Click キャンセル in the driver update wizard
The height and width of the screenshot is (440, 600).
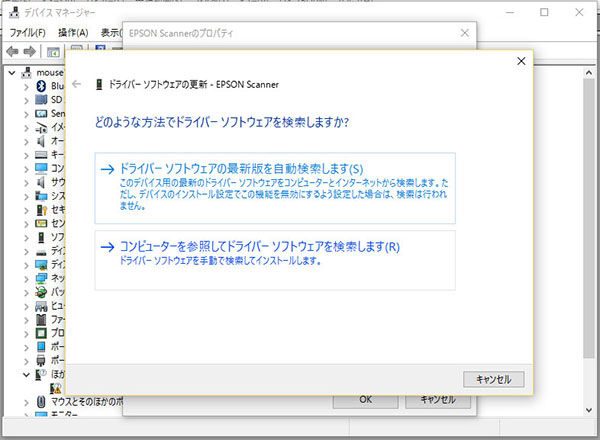click(x=494, y=380)
